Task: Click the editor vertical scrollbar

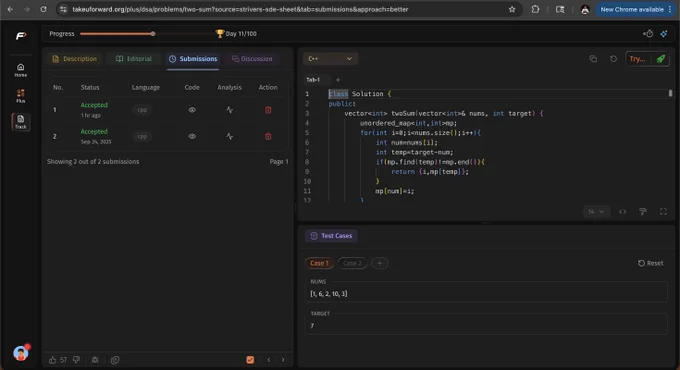Action: point(670,93)
